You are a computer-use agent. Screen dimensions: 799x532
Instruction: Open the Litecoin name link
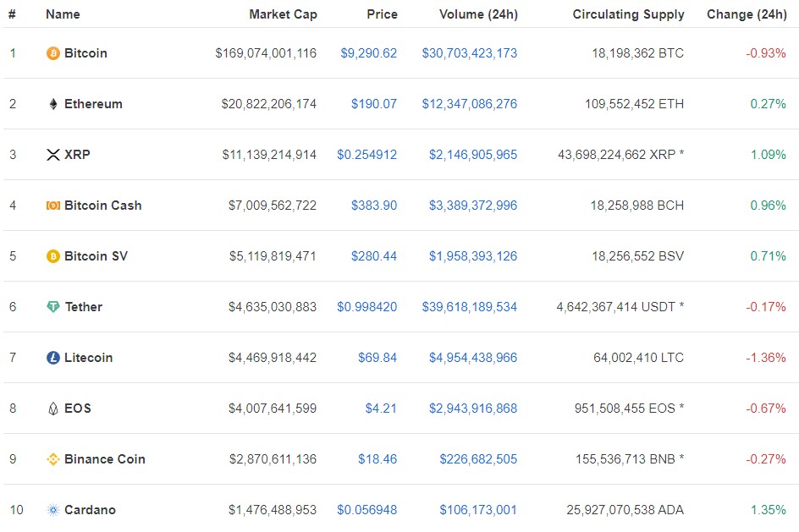(x=88, y=358)
